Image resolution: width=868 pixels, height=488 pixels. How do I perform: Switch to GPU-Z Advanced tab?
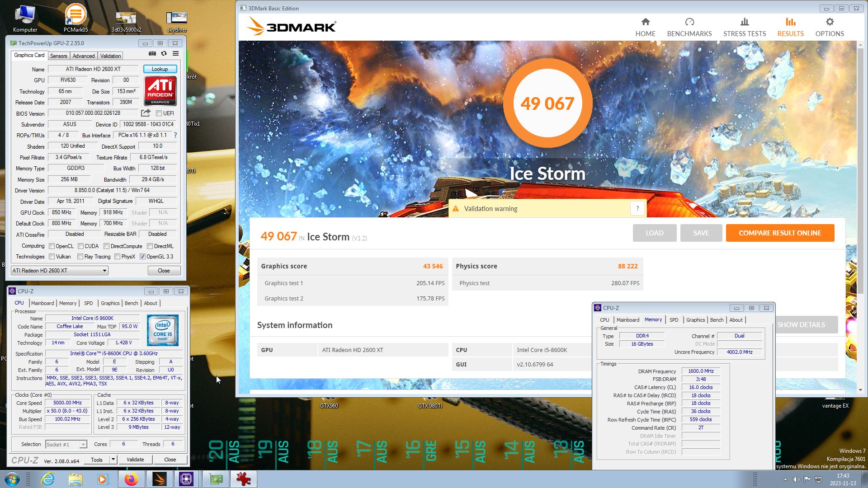click(84, 56)
